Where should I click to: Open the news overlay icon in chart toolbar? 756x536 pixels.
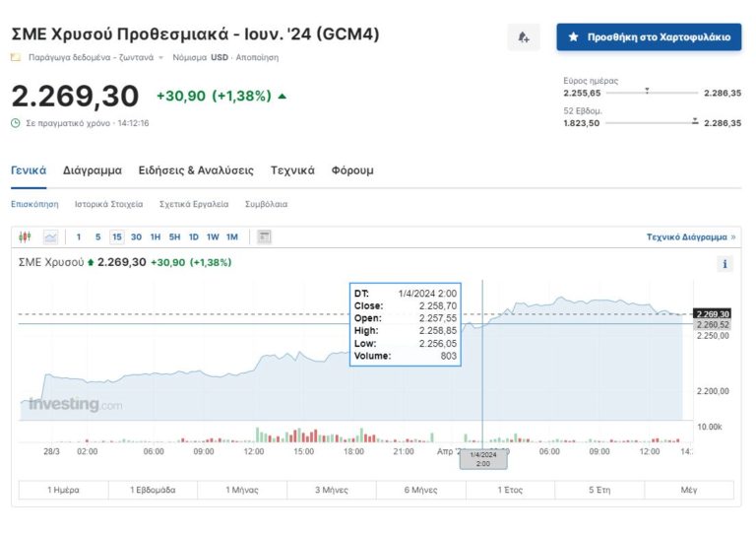264,236
